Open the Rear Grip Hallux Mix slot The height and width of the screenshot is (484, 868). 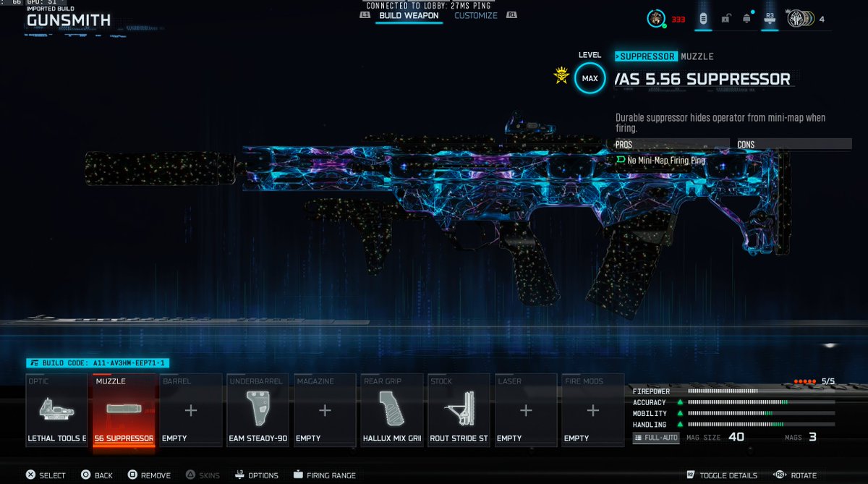click(392, 410)
